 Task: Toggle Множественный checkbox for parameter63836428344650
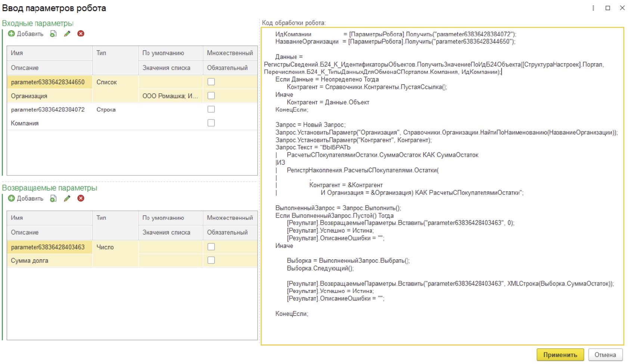pyautogui.click(x=211, y=82)
